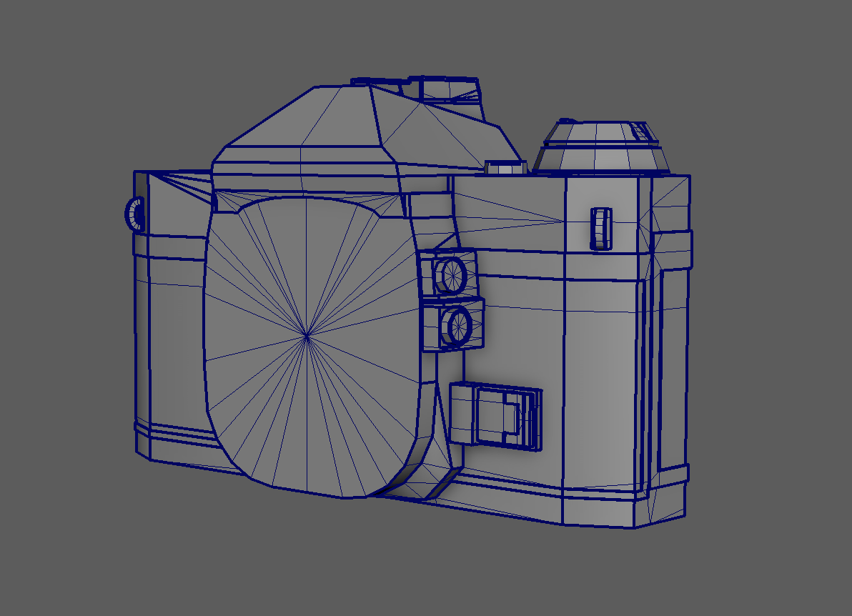Select the rectangular latch on the lower front body
The width and height of the screenshot is (852, 616).
[495, 416]
